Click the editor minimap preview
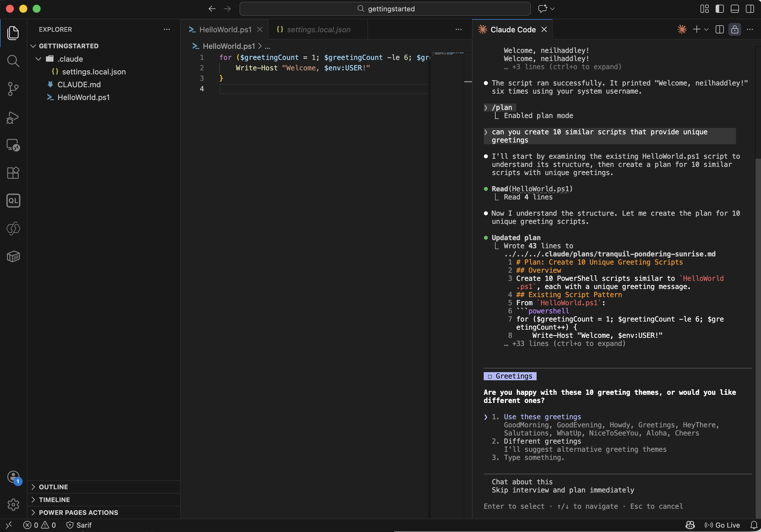This screenshot has height=532, width=761. click(x=447, y=53)
